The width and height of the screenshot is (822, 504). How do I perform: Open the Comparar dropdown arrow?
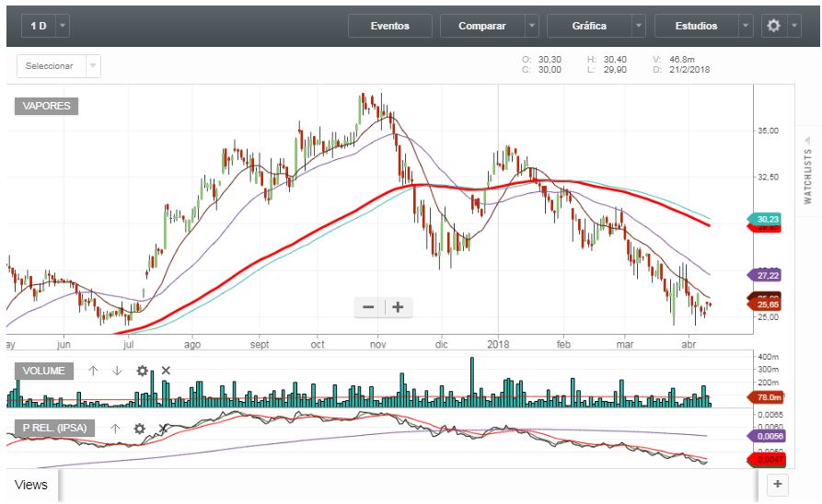point(531,26)
